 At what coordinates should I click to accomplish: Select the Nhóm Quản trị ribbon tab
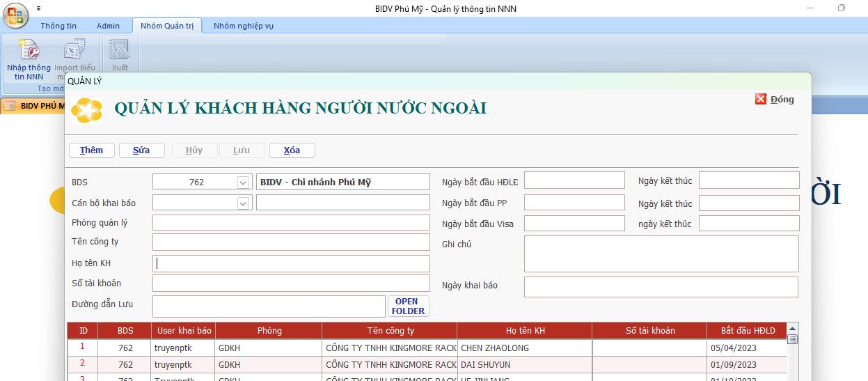click(x=167, y=26)
